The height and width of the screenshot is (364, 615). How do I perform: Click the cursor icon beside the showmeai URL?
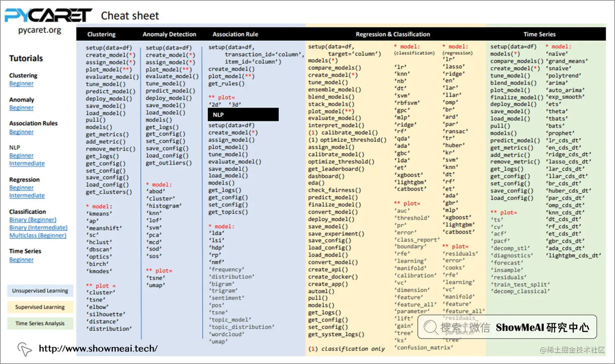(24, 349)
